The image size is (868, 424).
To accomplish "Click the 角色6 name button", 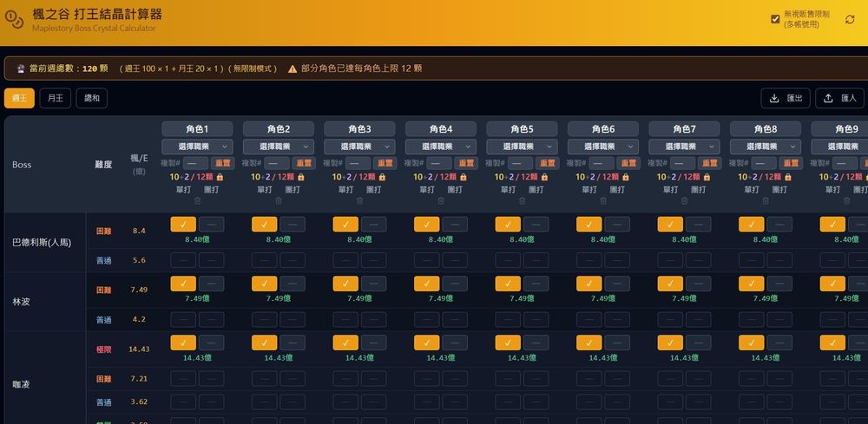I will (x=603, y=129).
